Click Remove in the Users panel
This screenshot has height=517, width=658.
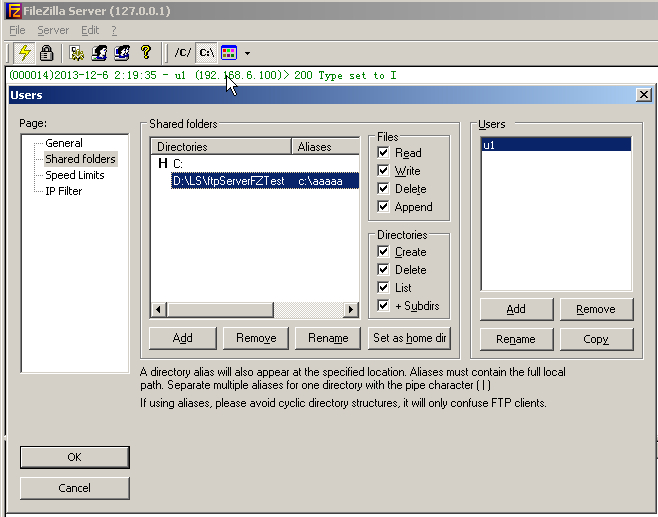[x=596, y=309]
